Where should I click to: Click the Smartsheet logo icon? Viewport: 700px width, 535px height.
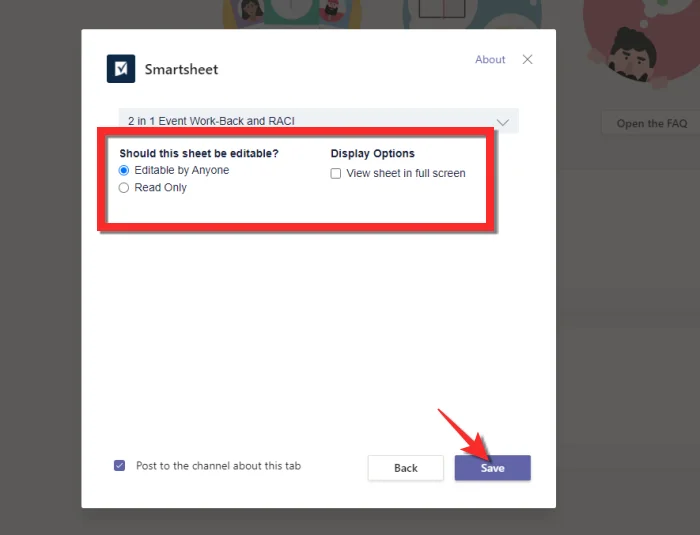[121, 69]
